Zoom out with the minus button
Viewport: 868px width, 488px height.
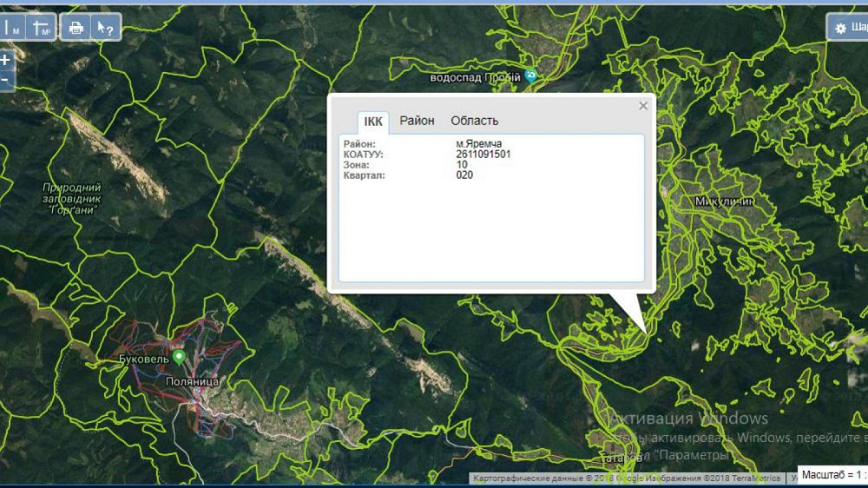tap(5, 80)
